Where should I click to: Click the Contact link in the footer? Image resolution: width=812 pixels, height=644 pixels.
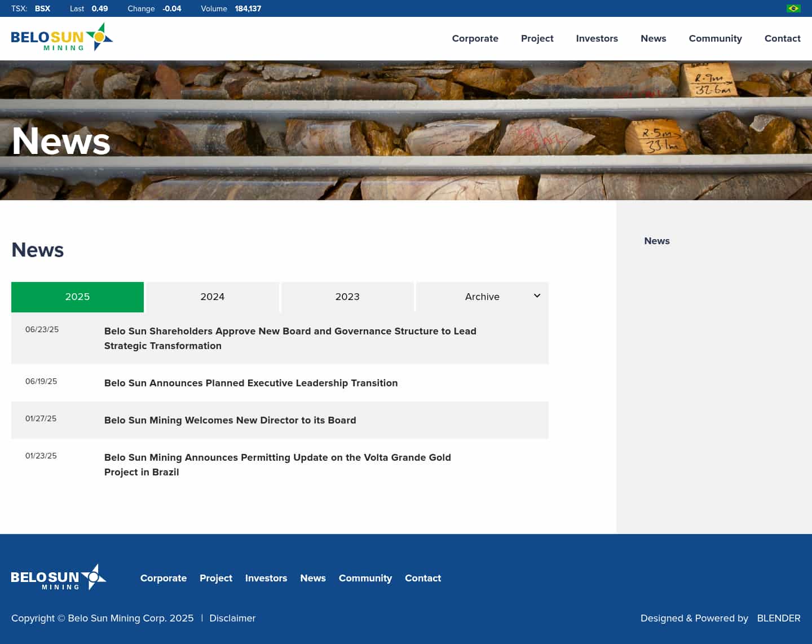tap(423, 578)
